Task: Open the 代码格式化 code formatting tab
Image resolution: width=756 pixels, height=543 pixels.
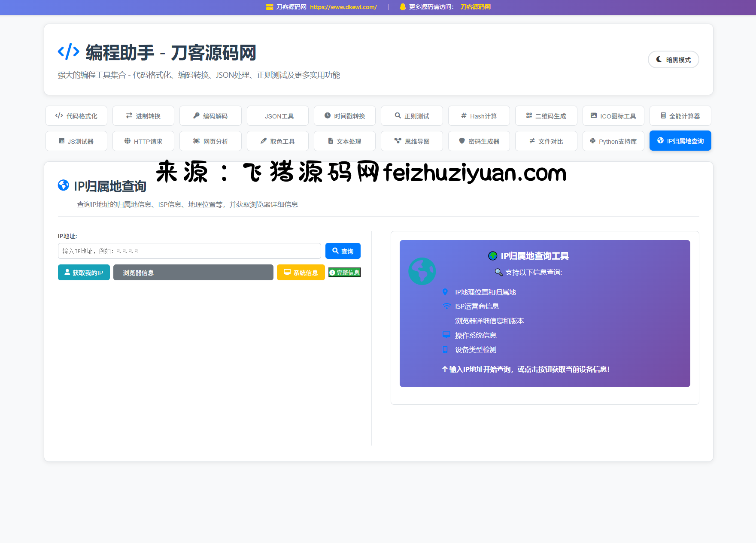Action: (x=76, y=116)
